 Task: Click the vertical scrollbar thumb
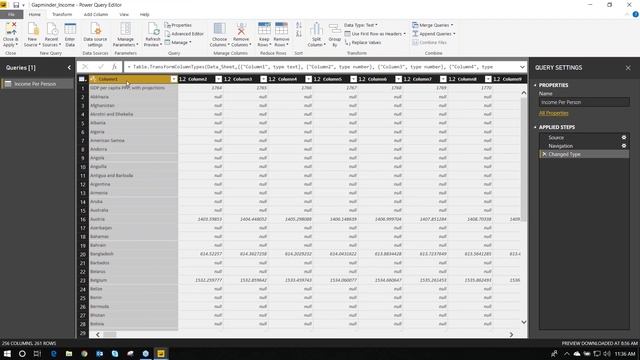point(524,159)
